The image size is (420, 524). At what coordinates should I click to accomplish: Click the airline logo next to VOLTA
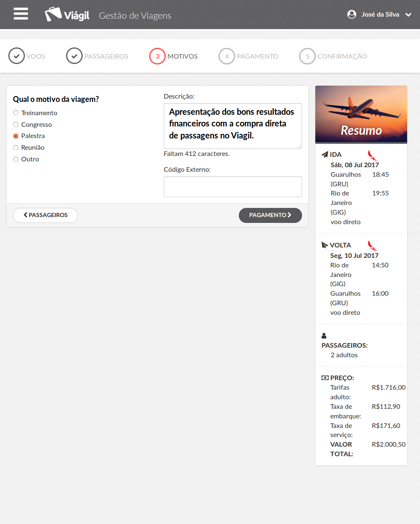[372, 246]
